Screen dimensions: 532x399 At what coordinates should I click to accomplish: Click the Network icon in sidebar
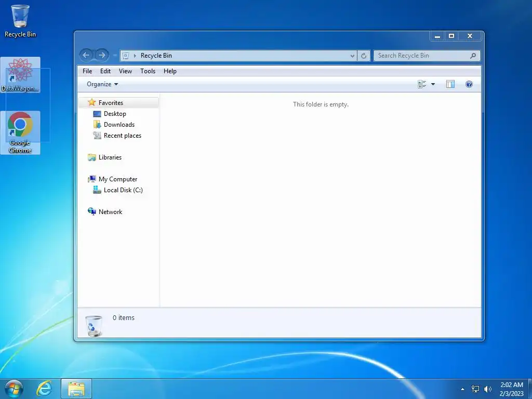[91, 211]
